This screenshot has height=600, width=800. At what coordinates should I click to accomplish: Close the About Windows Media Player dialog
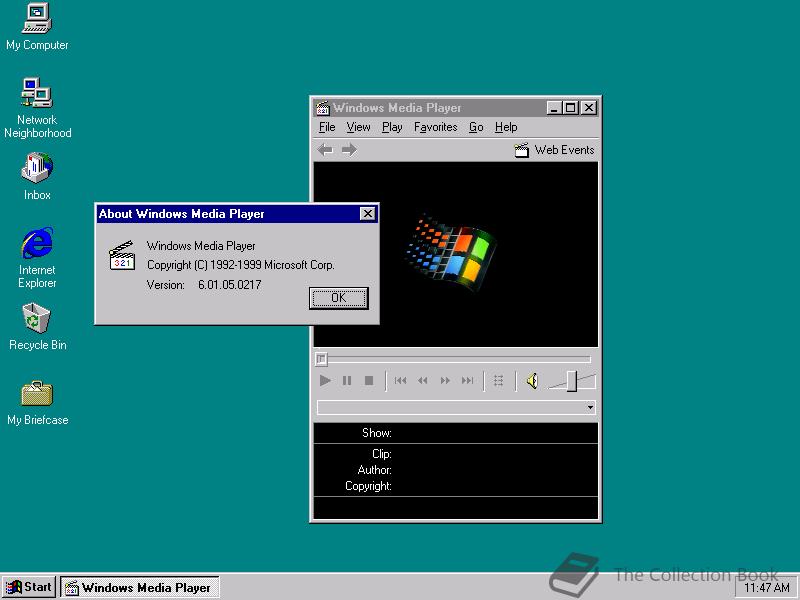367,214
